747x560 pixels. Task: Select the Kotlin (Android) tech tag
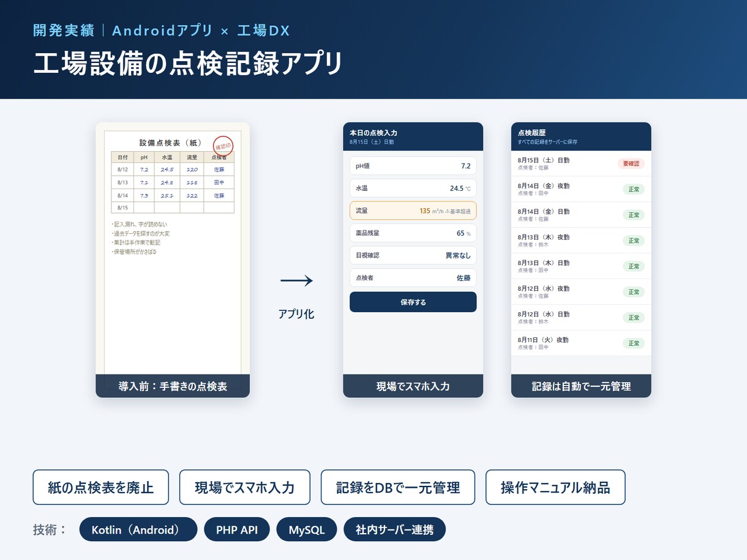coord(138,529)
